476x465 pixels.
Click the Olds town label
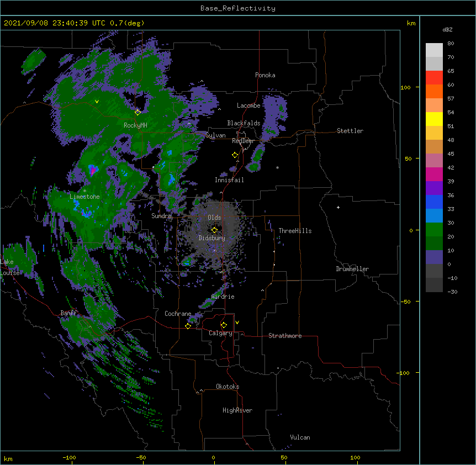tap(214, 218)
